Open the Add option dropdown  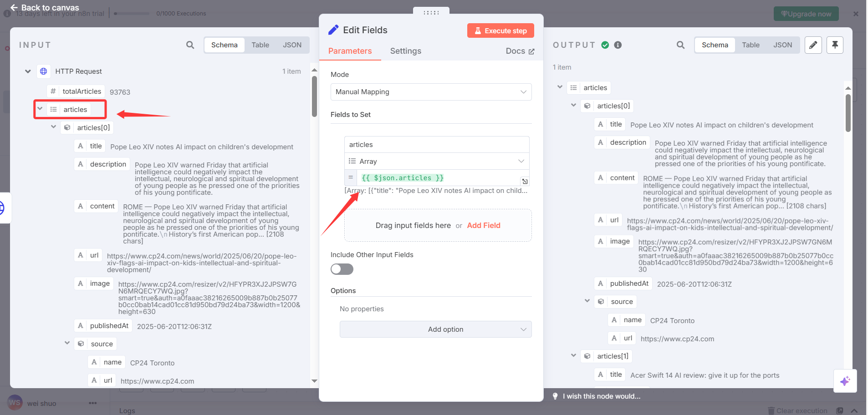pos(435,329)
